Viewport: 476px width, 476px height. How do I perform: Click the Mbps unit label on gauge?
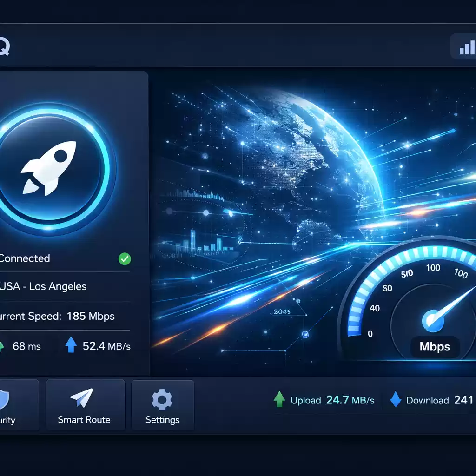tap(435, 347)
